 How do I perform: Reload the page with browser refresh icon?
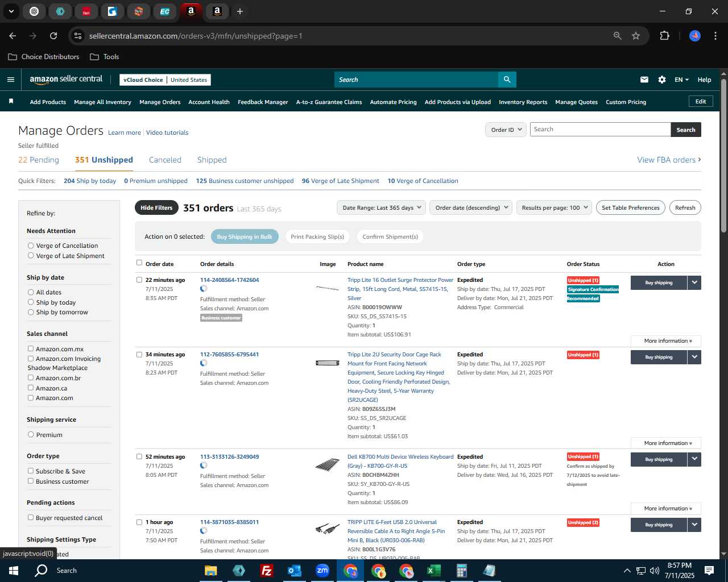[x=53, y=36]
